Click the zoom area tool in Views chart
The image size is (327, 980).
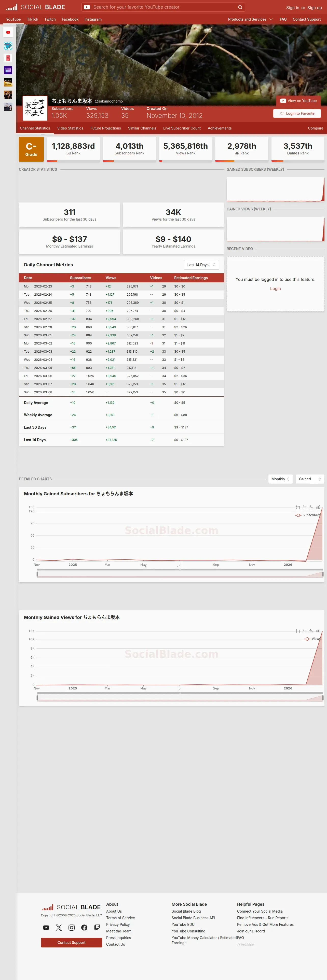click(298, 631)
